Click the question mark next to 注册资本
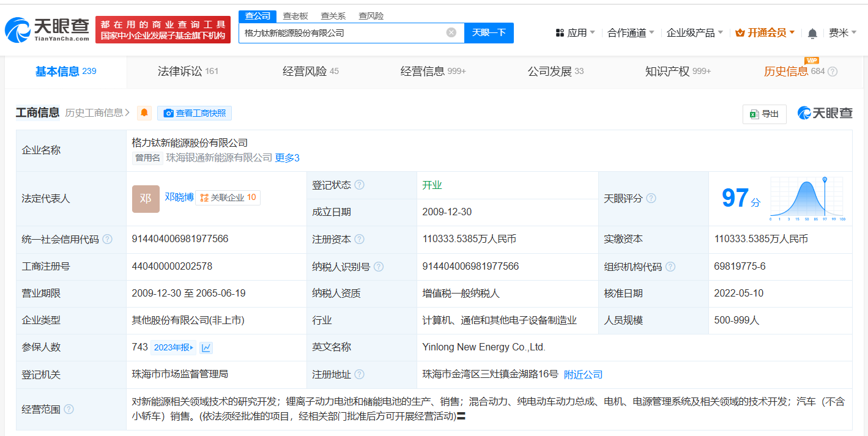 [359, 239]
